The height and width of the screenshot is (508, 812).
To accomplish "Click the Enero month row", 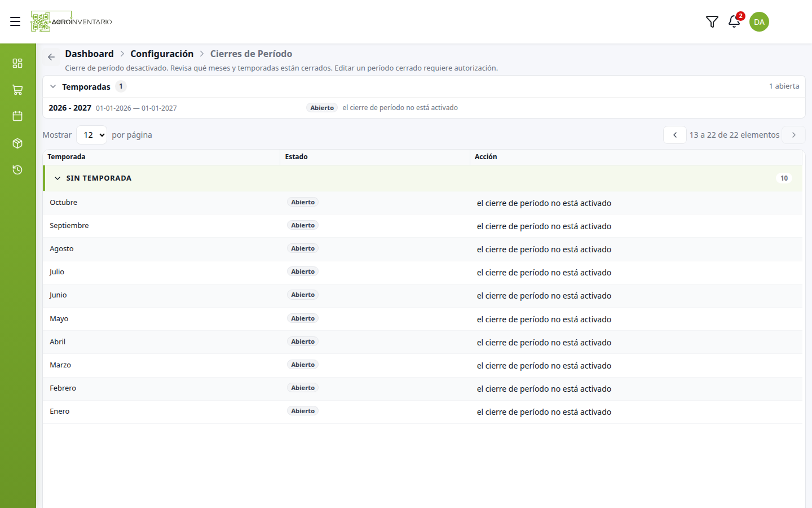I will tap(422, 411).
